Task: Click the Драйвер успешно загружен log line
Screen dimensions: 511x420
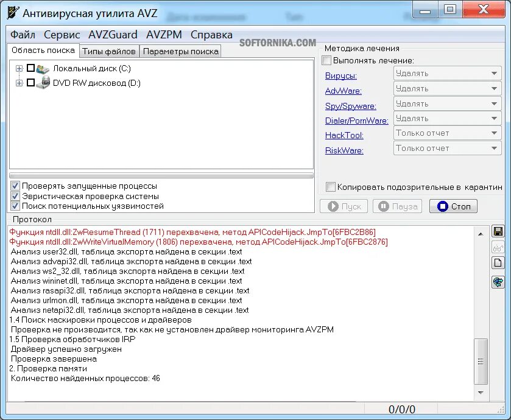Action: (66, 349)
